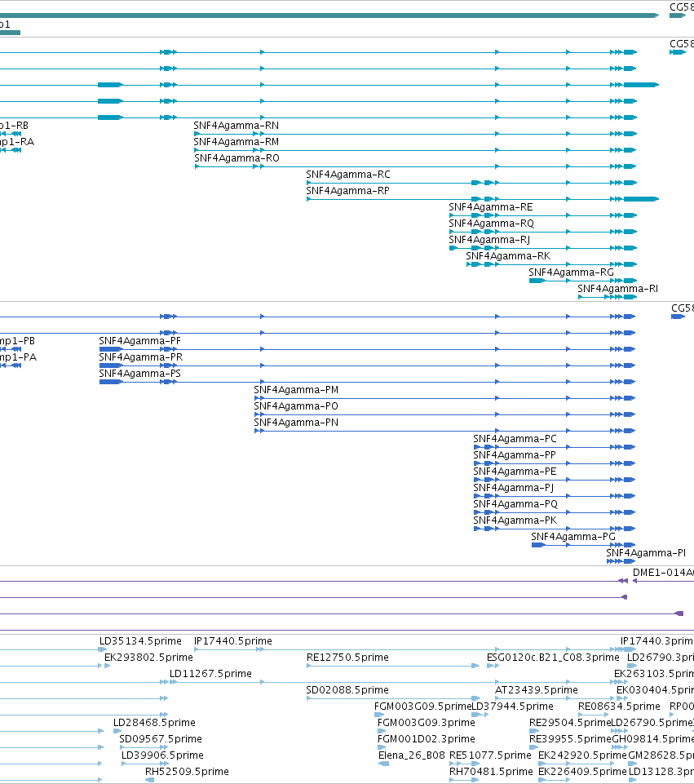Select the SNF4Agamma-RO transcript label
694x784 pixels.
236,158
